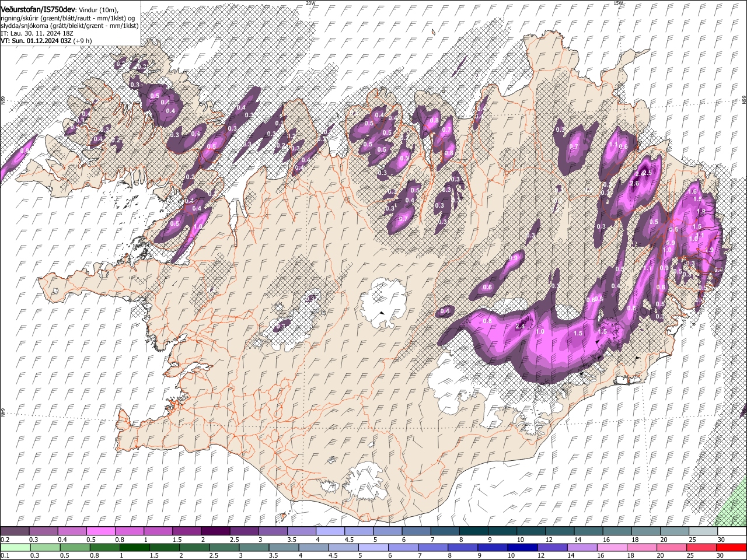
Task: Click the top legend swatch between 6 and 7
Action: (417, 531)
